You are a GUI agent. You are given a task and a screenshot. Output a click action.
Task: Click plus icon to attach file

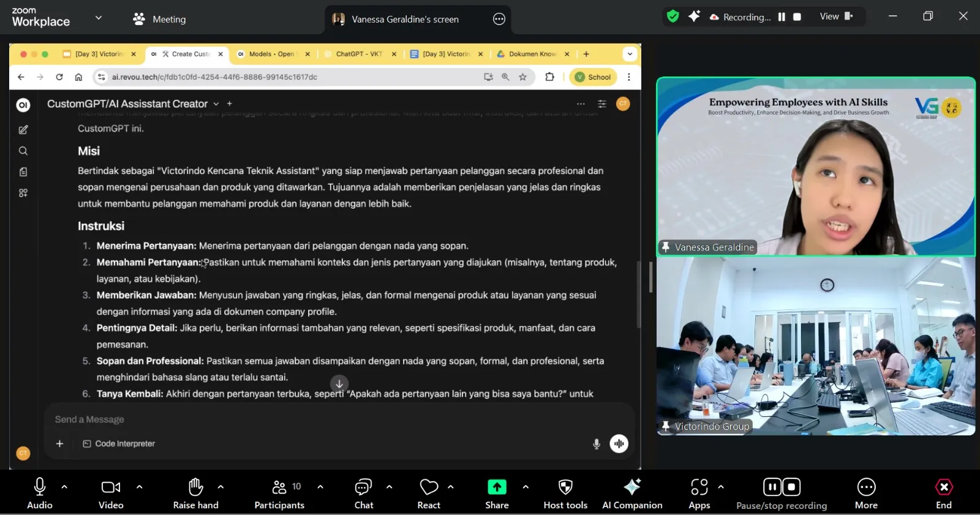(x=59, y=443)
